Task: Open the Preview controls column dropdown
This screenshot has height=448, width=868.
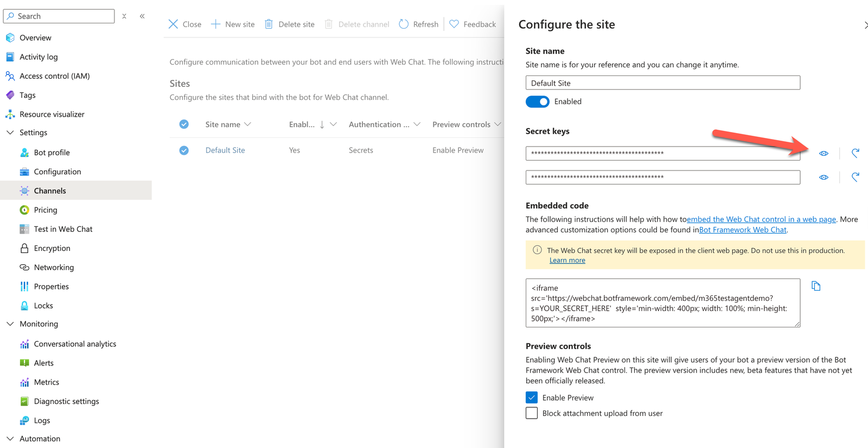Action: tap(497, 124)
